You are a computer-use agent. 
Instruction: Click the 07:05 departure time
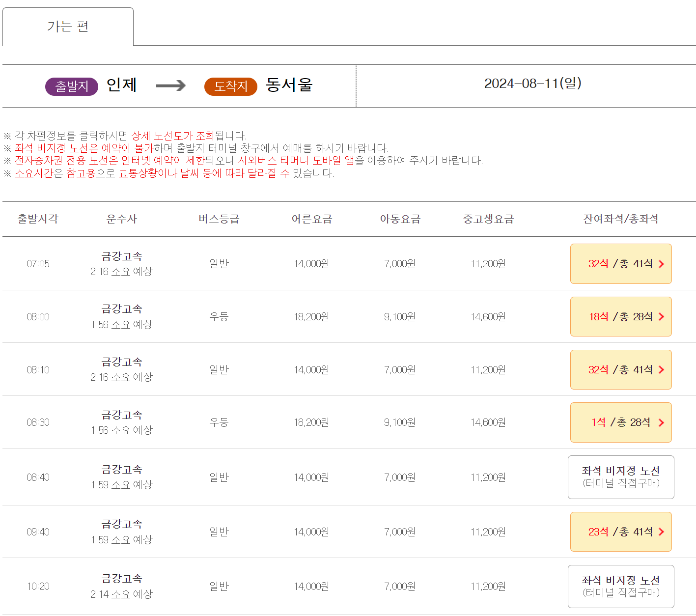pos(38,264)
